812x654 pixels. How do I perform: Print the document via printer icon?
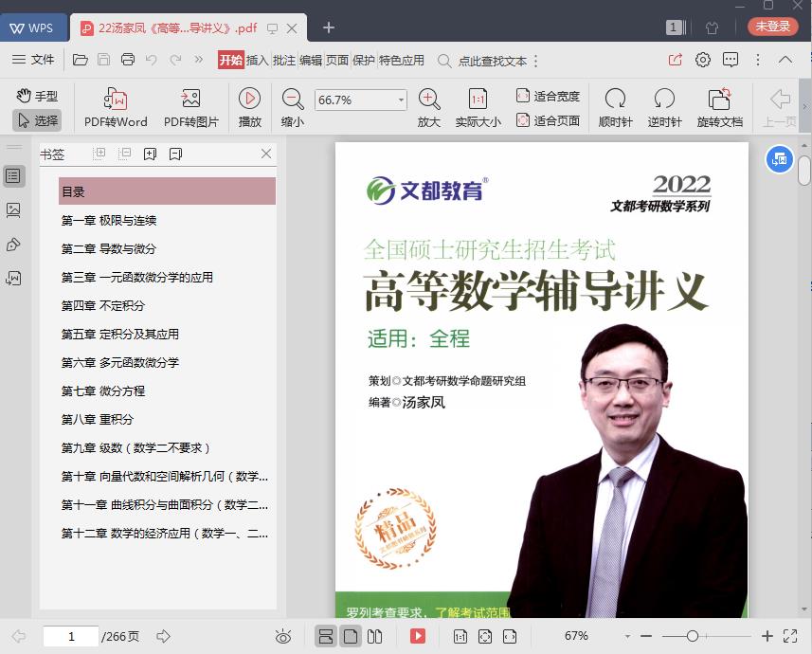(128, 60)
